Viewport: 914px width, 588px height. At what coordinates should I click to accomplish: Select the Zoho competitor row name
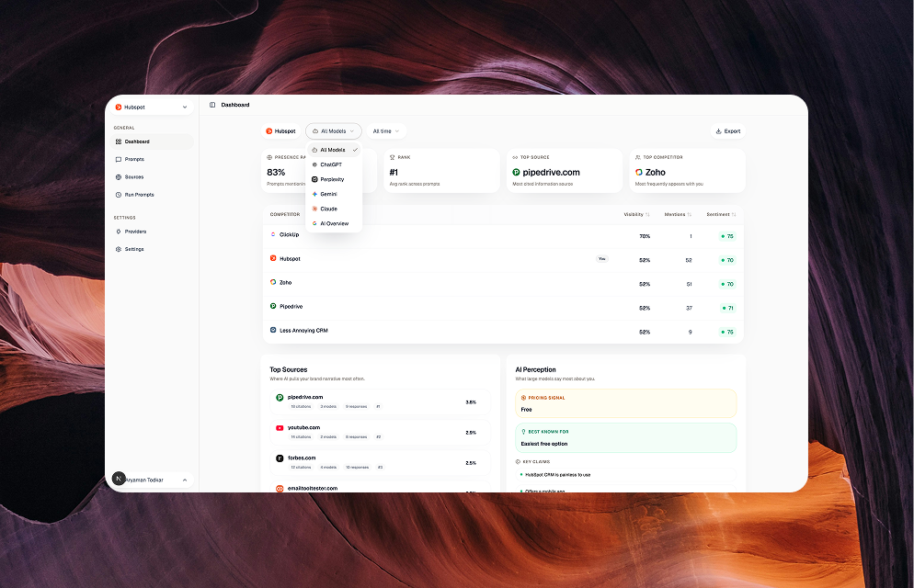[x=286, y=282]
